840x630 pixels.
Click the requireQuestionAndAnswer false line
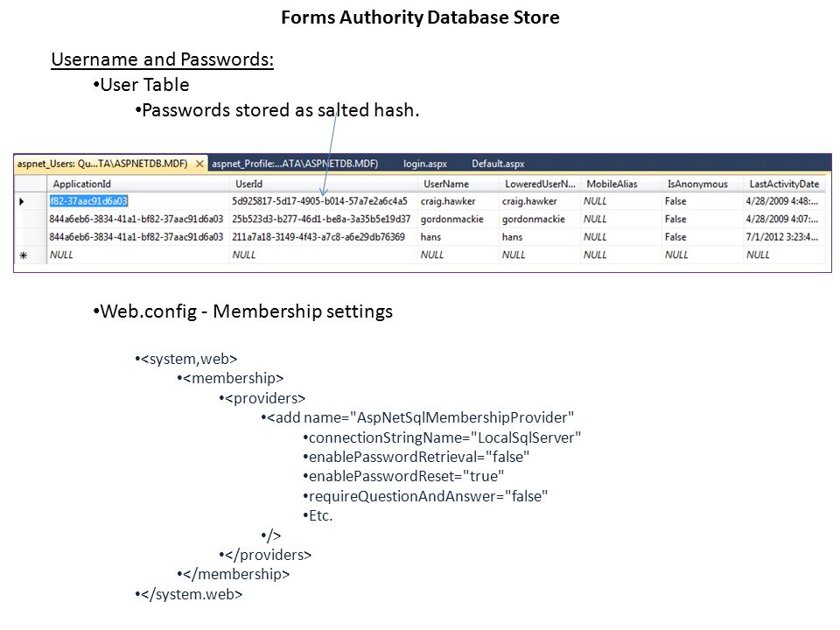425,496
